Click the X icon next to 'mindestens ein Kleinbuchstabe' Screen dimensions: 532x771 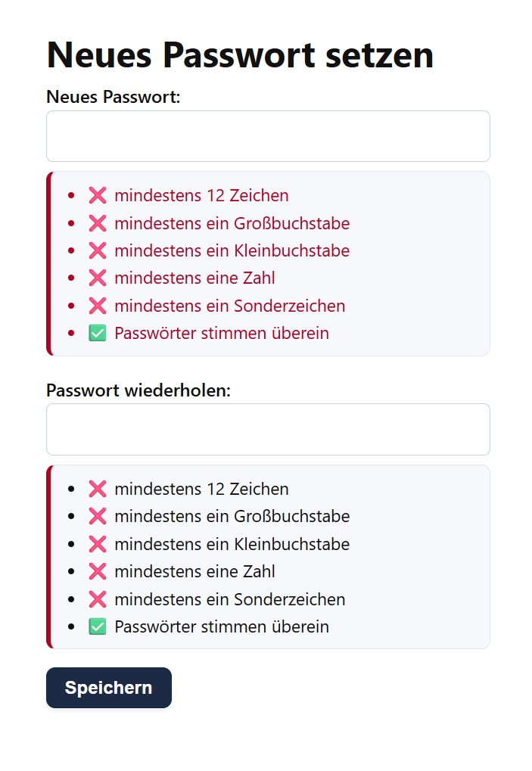click(x=97, y=250)
